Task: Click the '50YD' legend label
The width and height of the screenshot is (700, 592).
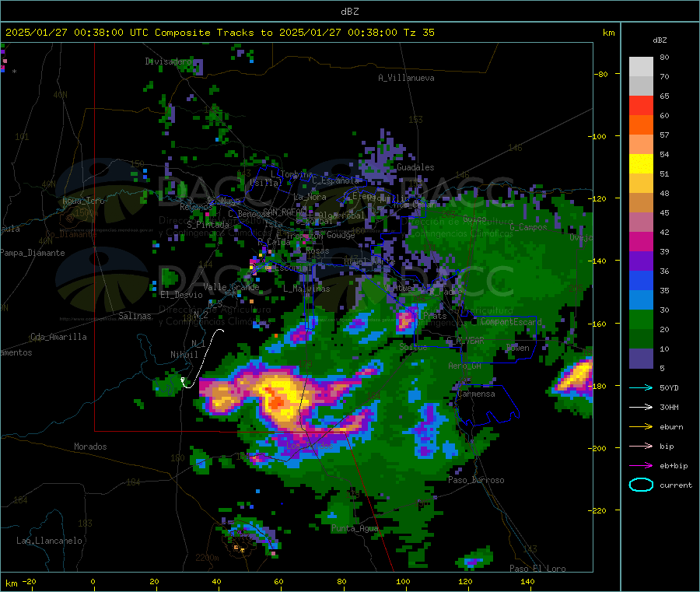Action: click(669, 387)
